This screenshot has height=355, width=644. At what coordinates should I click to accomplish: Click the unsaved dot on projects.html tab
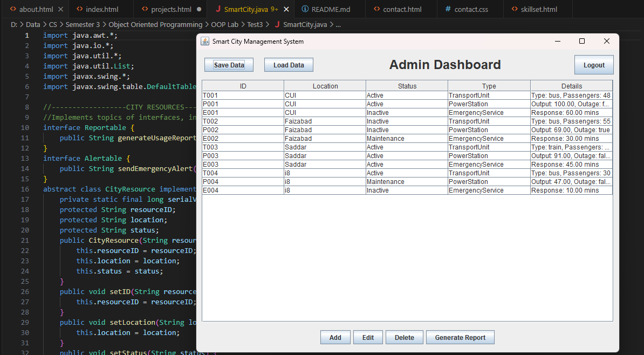tap(199, 9)
